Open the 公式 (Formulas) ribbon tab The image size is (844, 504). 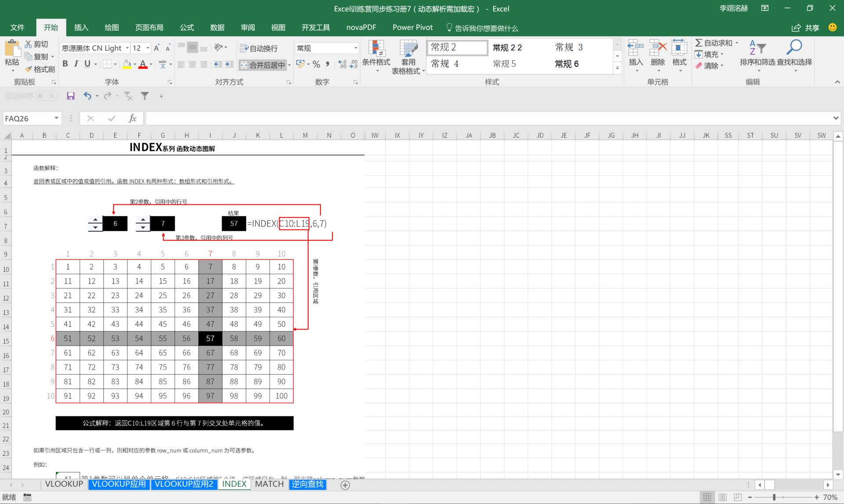coord(187,27)
